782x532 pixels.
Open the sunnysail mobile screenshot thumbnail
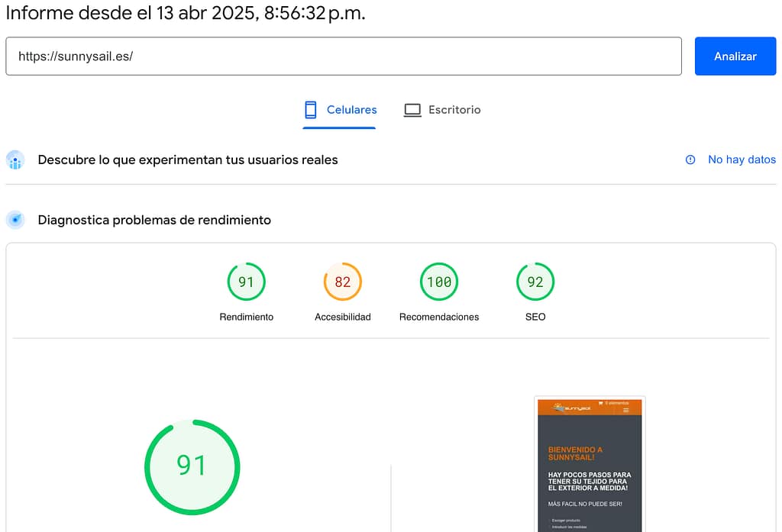590,466
